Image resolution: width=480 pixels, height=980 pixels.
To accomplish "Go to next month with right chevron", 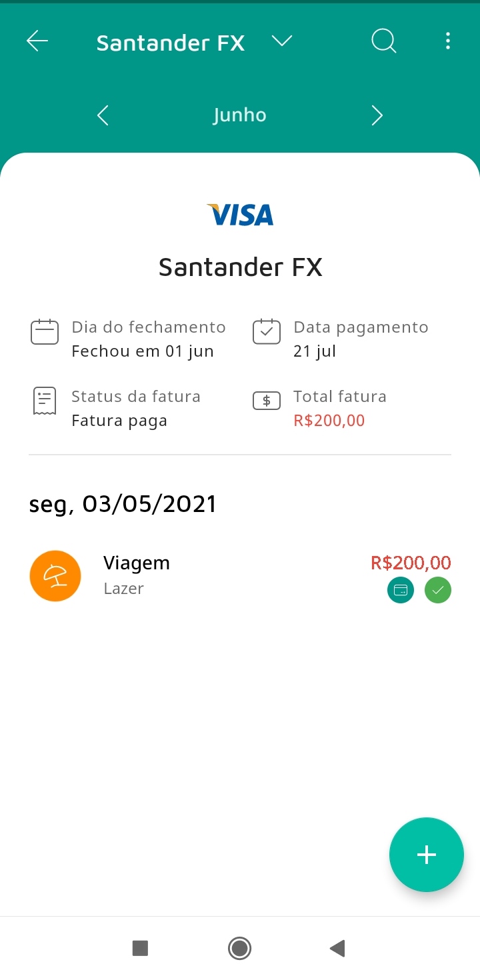I will 377,115.
